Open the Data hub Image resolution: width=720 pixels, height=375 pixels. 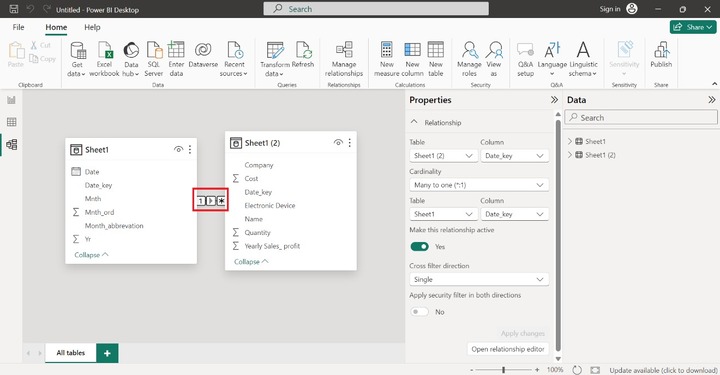tap(131, 60)
